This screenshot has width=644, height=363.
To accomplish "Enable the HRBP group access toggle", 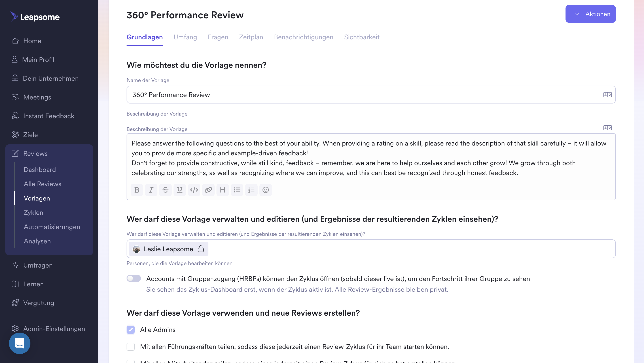I will [134, 278].
